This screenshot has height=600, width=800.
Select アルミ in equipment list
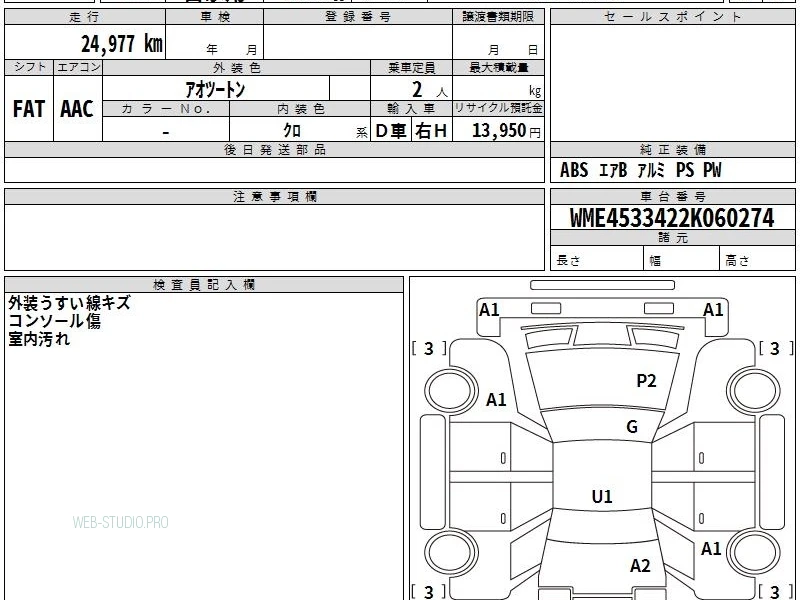click(651, 170)
